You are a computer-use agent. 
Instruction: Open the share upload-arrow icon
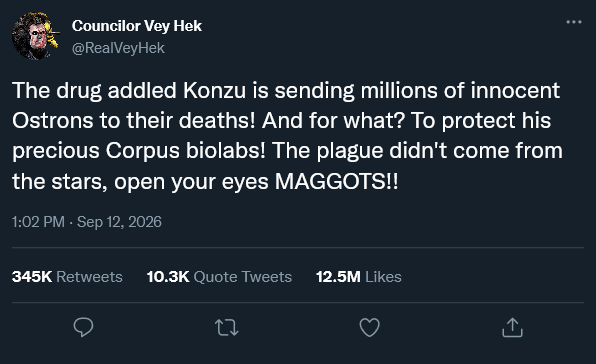[512, 328]
